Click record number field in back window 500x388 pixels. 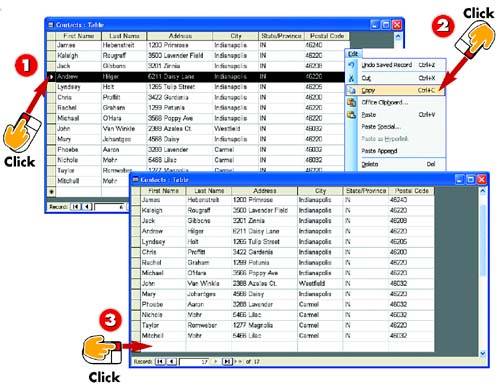(110, 207)
